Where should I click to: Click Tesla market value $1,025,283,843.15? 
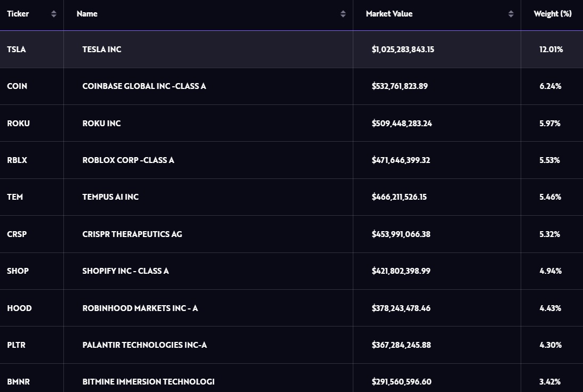click(403, 50)
